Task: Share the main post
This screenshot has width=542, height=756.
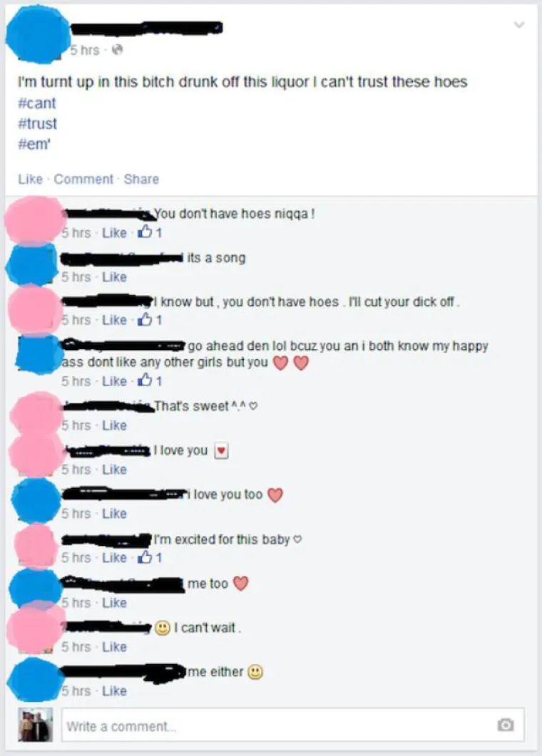Action: click(141, 179)
